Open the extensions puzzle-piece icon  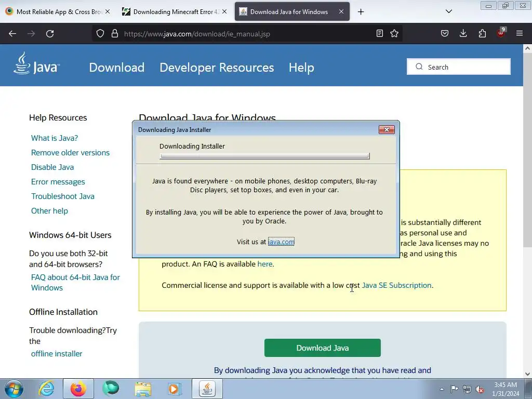[x=482, y=33]
